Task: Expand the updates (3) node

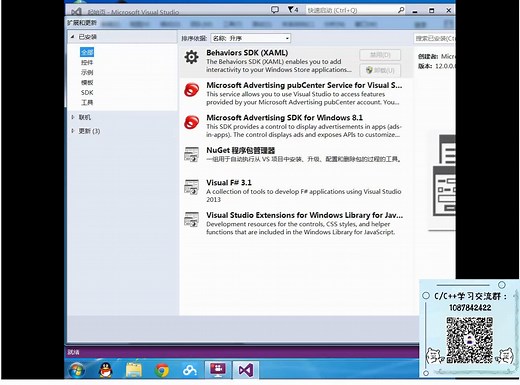Action: [72, 131]
